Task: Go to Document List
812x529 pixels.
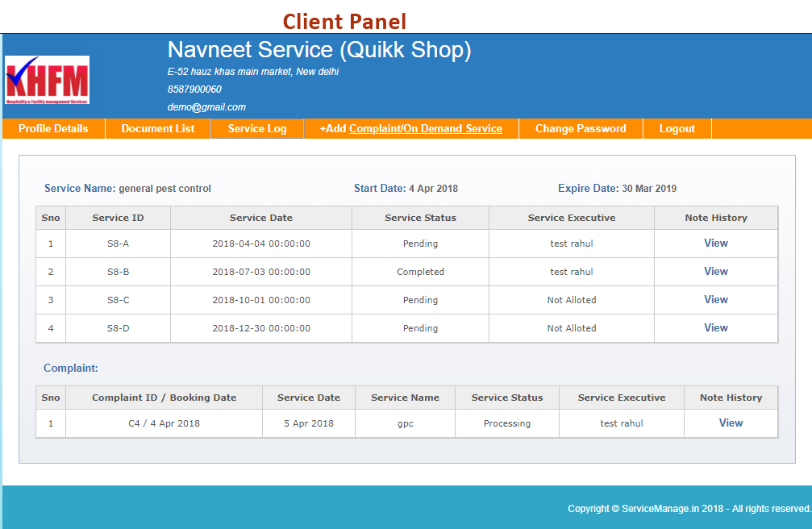Action: coord(158,128)
